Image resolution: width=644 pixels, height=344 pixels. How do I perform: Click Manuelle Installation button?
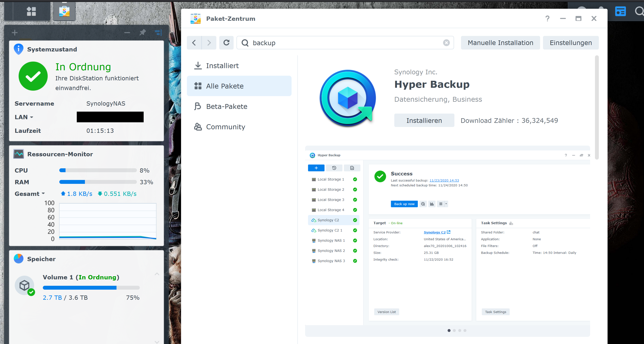tap(500, 43)
